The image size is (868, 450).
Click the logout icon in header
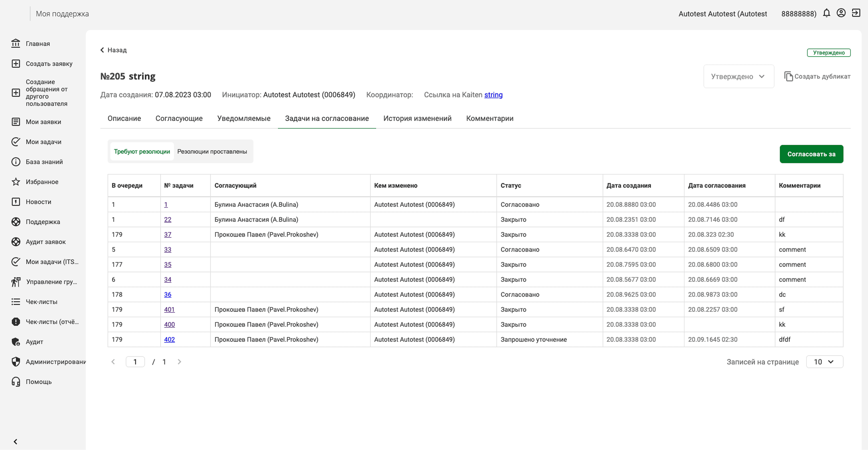[856, 13]
